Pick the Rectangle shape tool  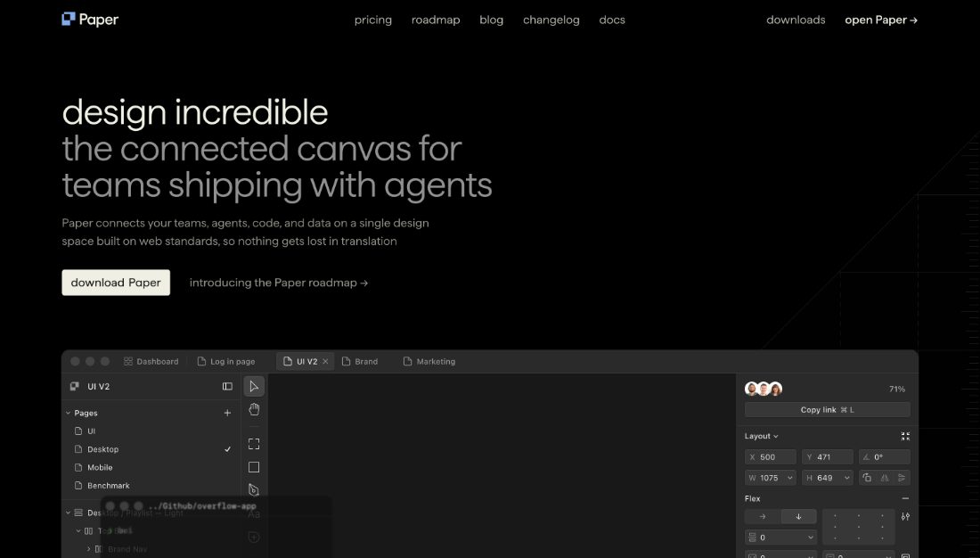[254, 467]
